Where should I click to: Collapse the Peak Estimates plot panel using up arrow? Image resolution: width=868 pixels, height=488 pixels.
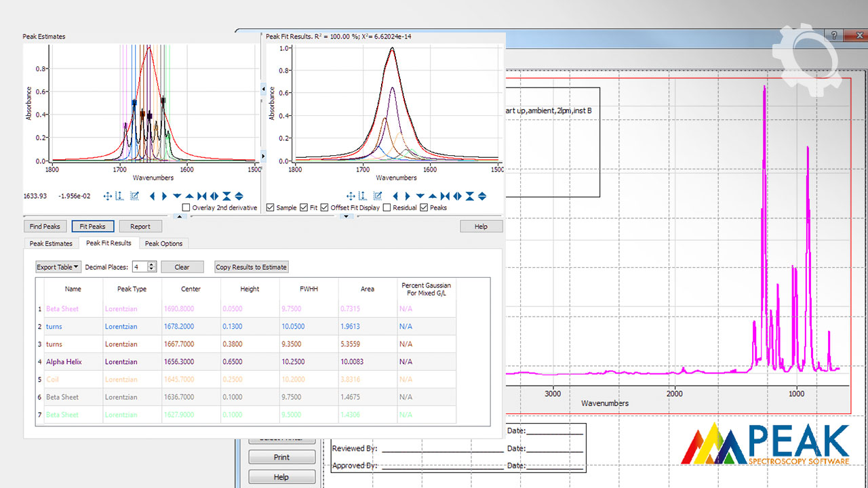[x=179, y=217]
